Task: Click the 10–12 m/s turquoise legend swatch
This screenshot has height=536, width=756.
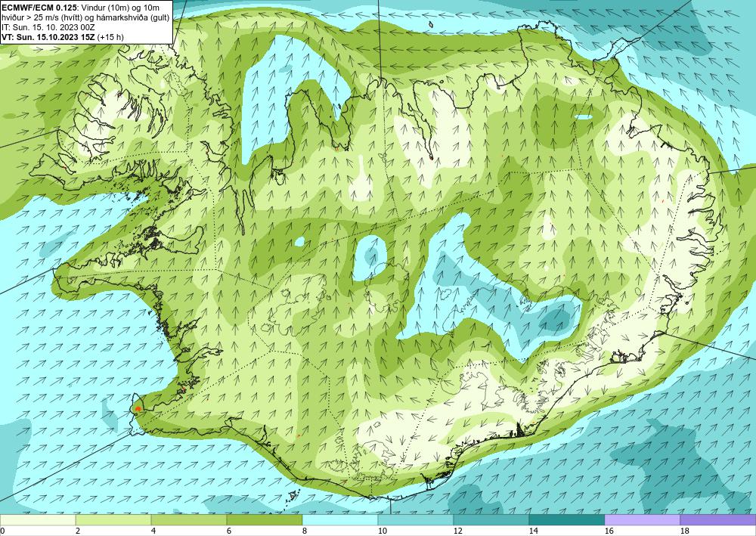Action: tap(416, 519)
